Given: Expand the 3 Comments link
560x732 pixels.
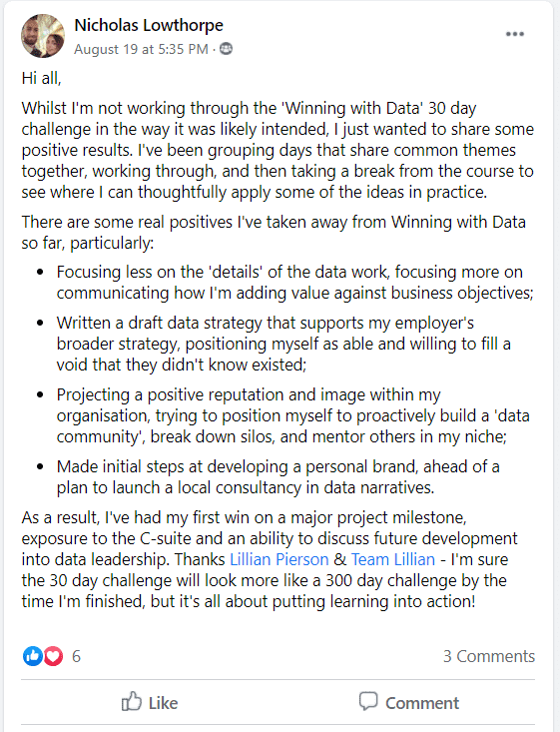Looking at the screenshot, I should 488,656.
